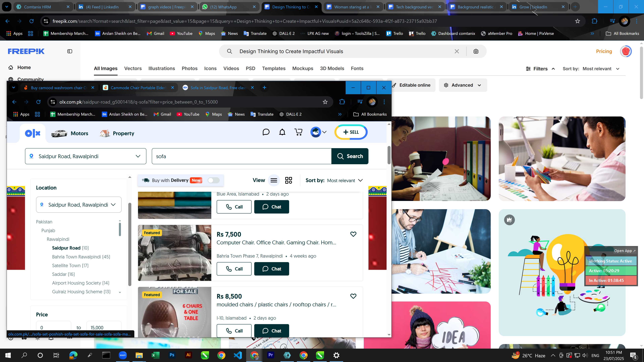The height and width of the screenshot is (362, 644).
Task: Open Property category on OLX
Action: [x=117, y=133]
